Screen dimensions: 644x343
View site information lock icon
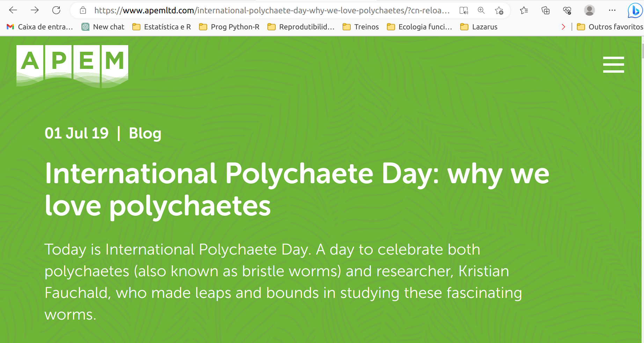point(83,10)
